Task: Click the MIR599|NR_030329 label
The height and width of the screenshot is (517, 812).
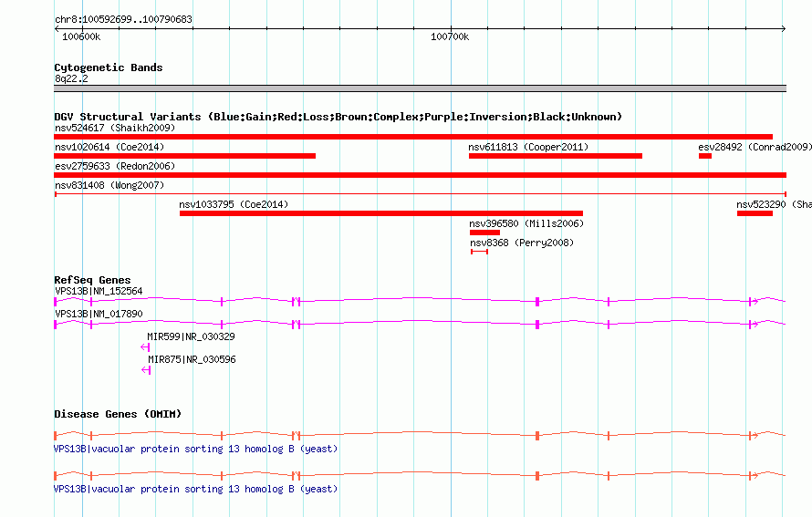Action: click(191, 336)
